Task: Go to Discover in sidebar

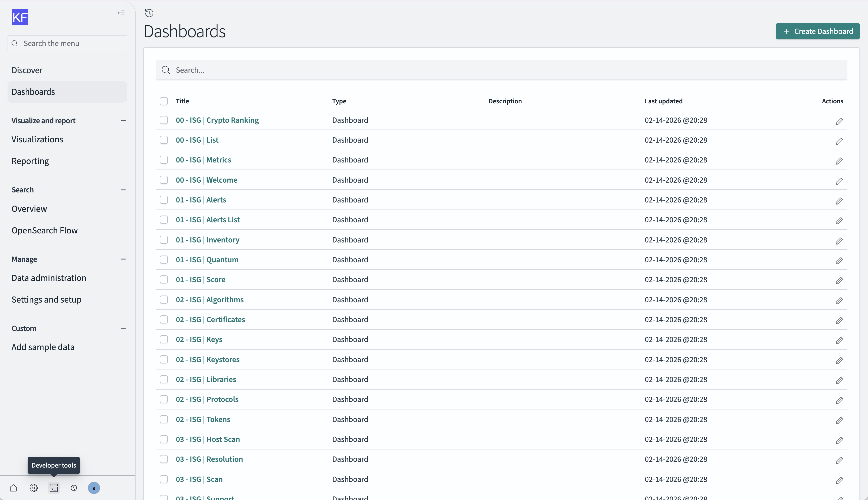Action: pyautogui.click(x=27, y=70)
